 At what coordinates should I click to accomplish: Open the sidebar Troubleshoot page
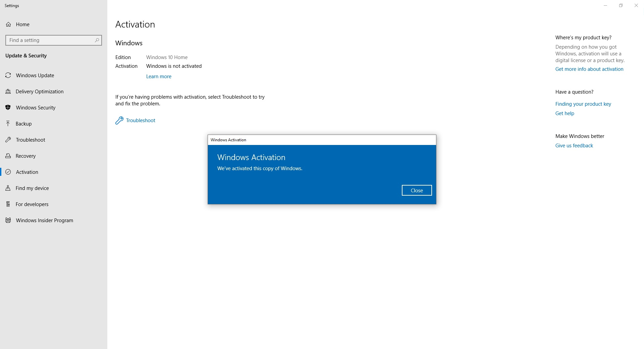[54, 140]
